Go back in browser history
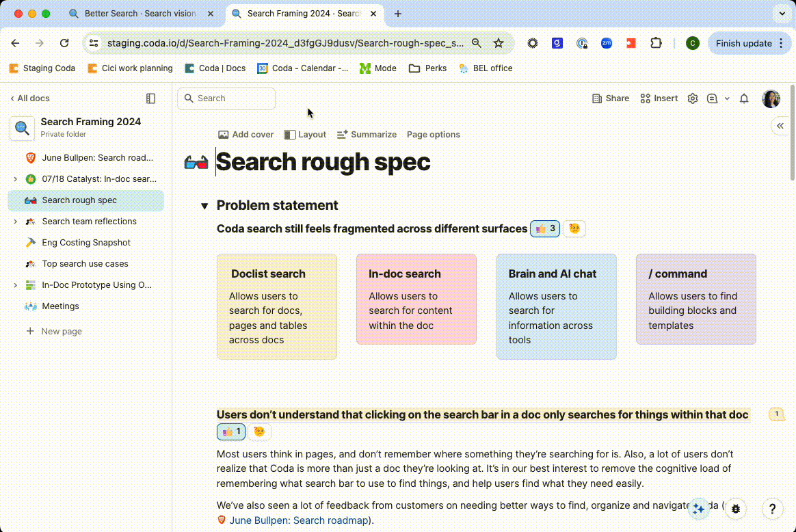This screenshot has width=796, height=532. (x=15, y=43)
